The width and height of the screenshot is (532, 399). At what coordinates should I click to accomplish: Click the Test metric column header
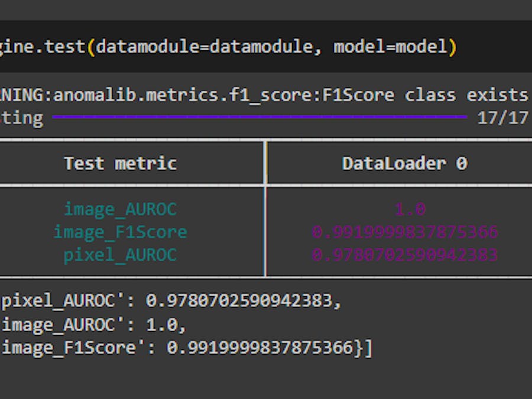[x=120, y=163]
